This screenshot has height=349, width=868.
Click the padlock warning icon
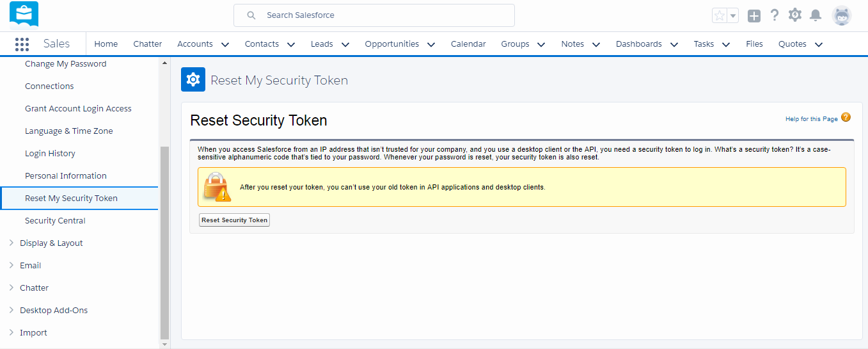[217, 187]
